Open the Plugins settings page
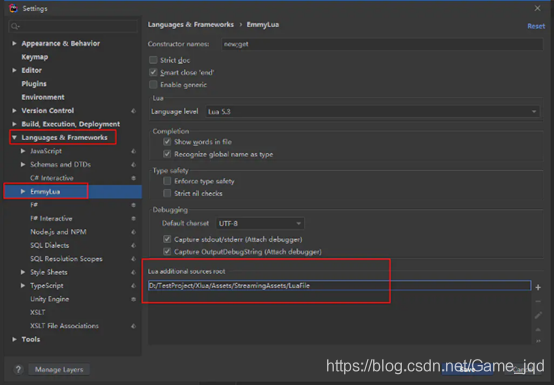 pyautogui.click(x=34, y=84)
